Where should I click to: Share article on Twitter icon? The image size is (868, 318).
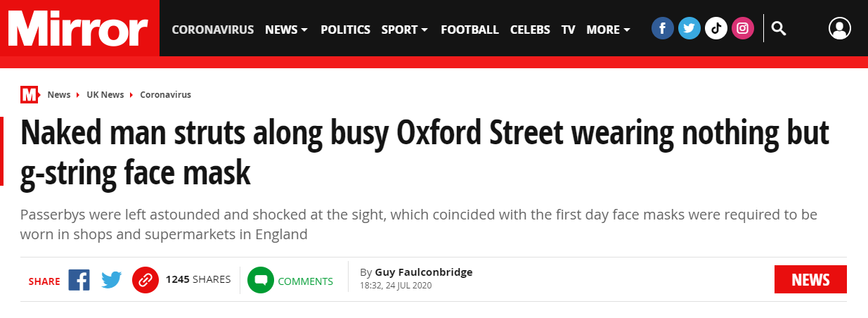pyautogui.click(x=111, y=280)
